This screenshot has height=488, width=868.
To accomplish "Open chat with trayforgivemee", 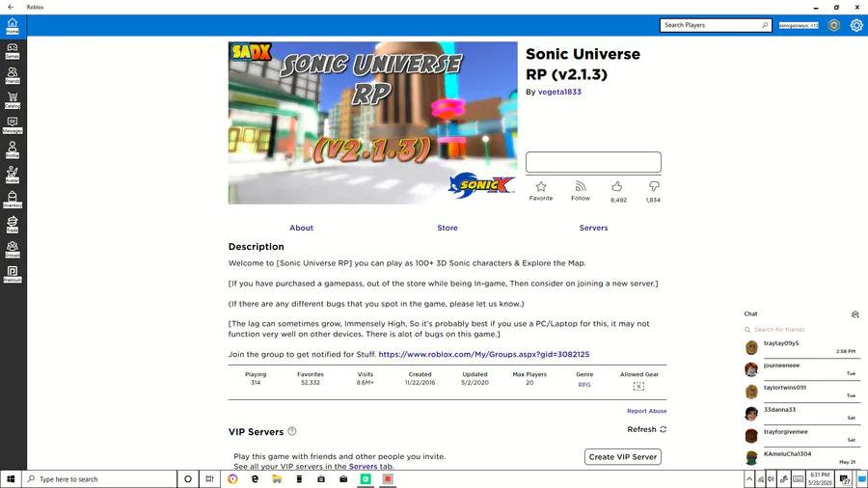I will coord(801,436).
